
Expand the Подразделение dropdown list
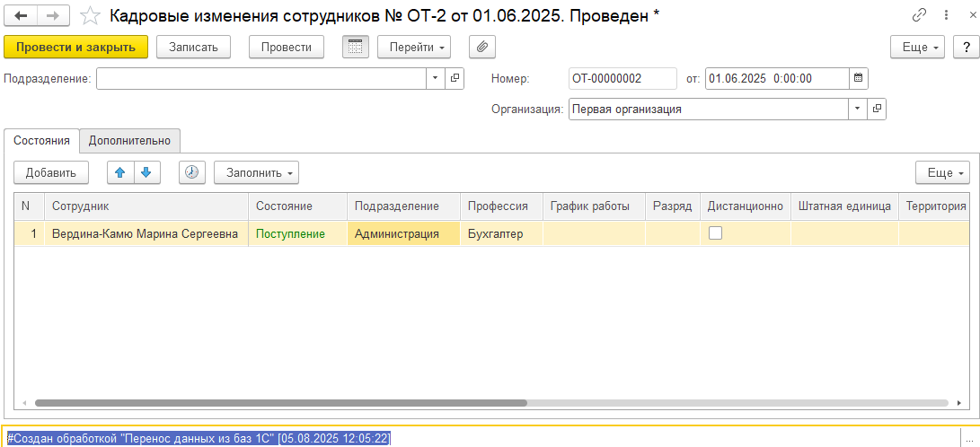pos(435,78)
